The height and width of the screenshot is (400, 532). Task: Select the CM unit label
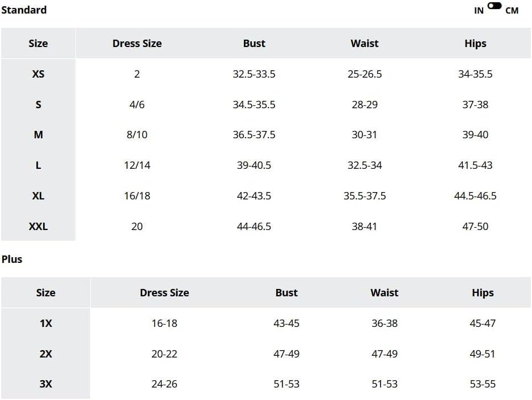(512, 11)
